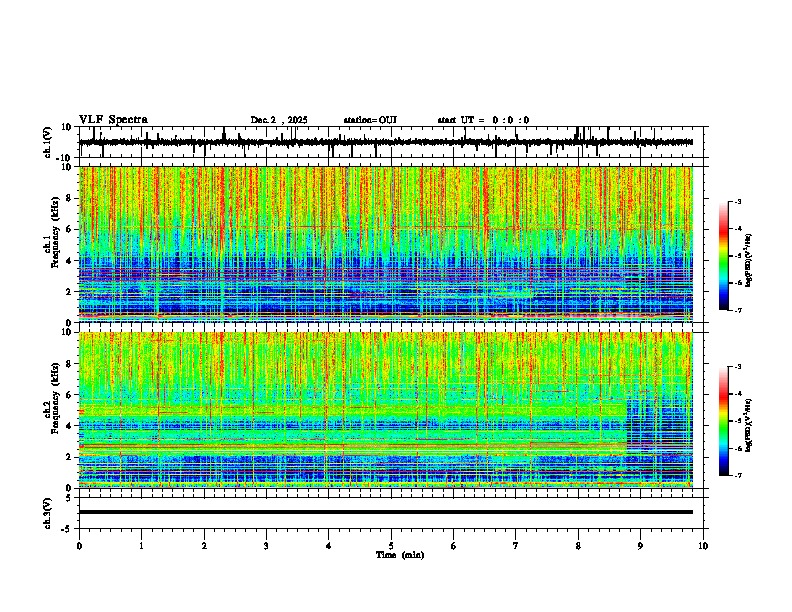The image size is (792, 612).
Task: Click the "ch.3(V)" axis label
Action: 48,514
